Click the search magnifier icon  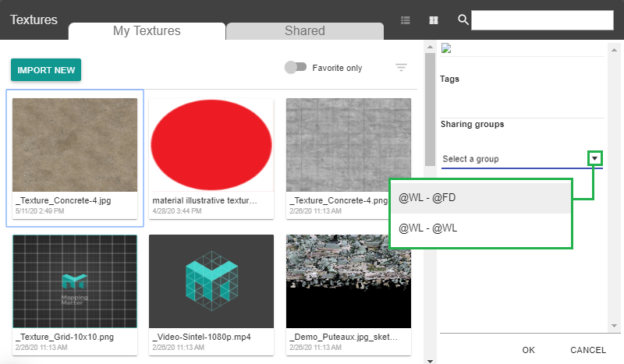coord(463,20)
